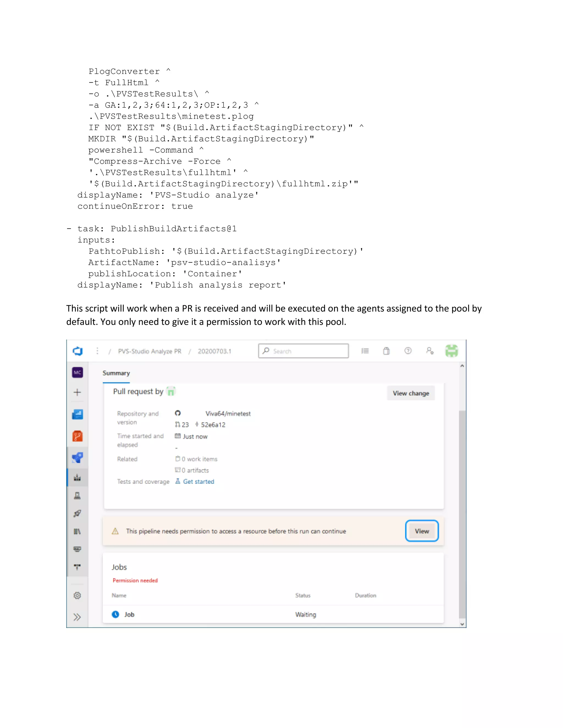Click the Job waiting clock icon
This screenshot has width=563, height=728.
click(115, 614)
